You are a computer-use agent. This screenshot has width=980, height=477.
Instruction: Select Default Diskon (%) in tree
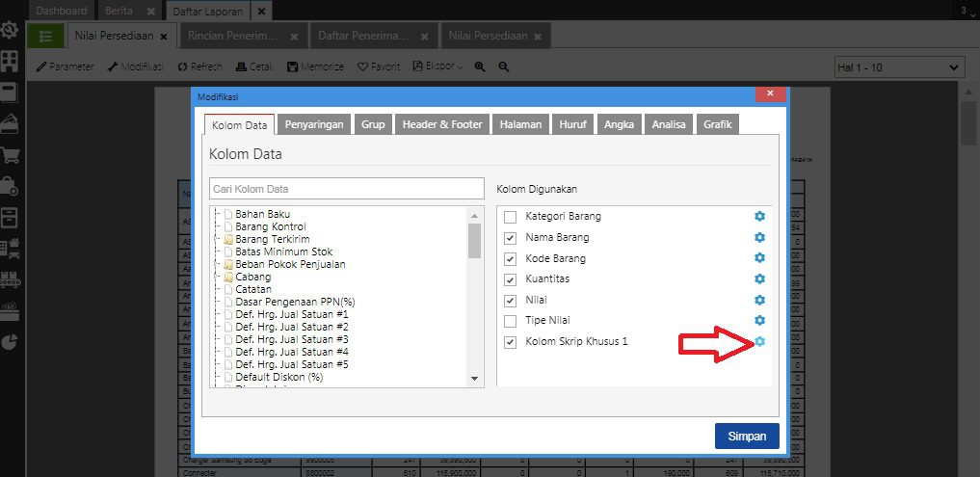[x=278, y=377]
